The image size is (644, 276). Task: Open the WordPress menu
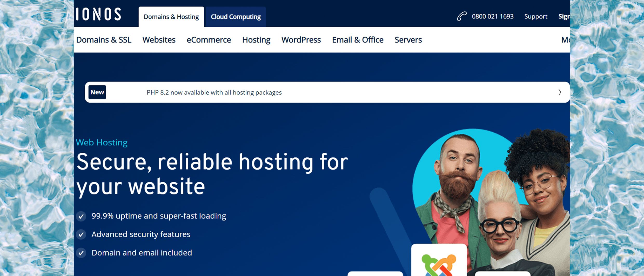tap(301, 40)
